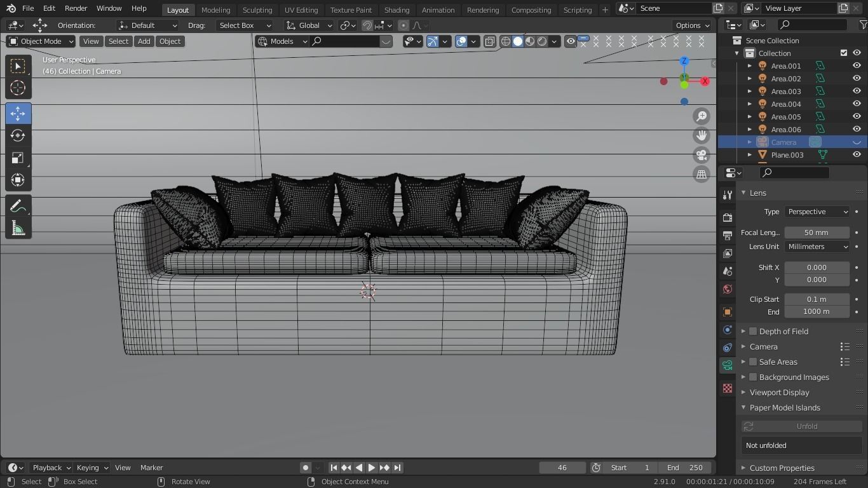Open the Output properties tab (printer icon)
868x488 pixels.
click(x=728, y=236)
